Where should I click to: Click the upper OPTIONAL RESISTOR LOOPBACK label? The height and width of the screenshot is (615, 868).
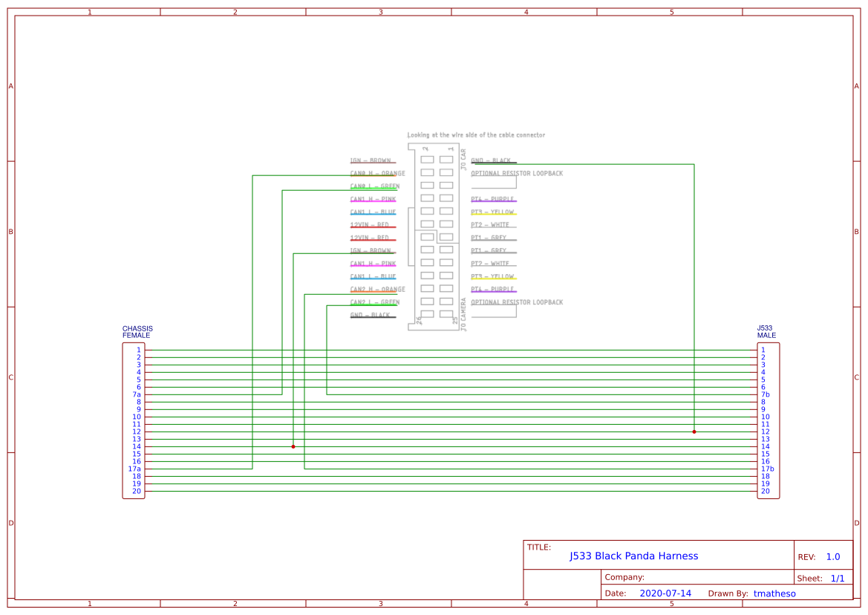pyautogui.click(x=517, y=172)
